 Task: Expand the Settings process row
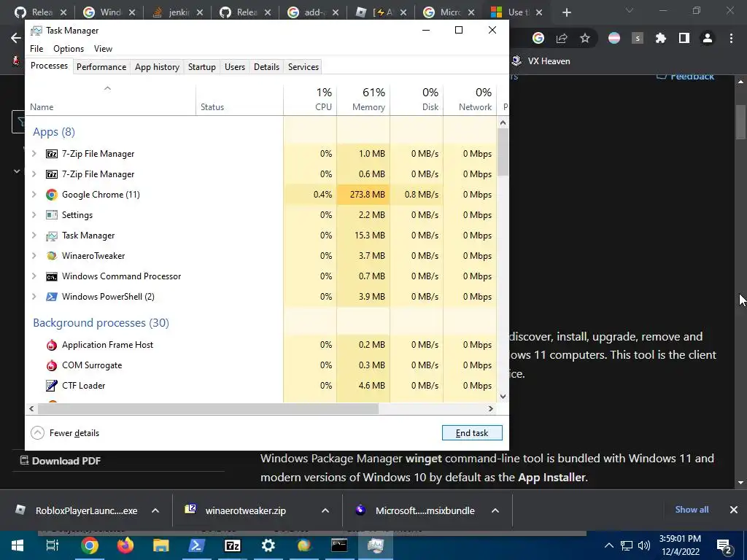tap(34, 215)
